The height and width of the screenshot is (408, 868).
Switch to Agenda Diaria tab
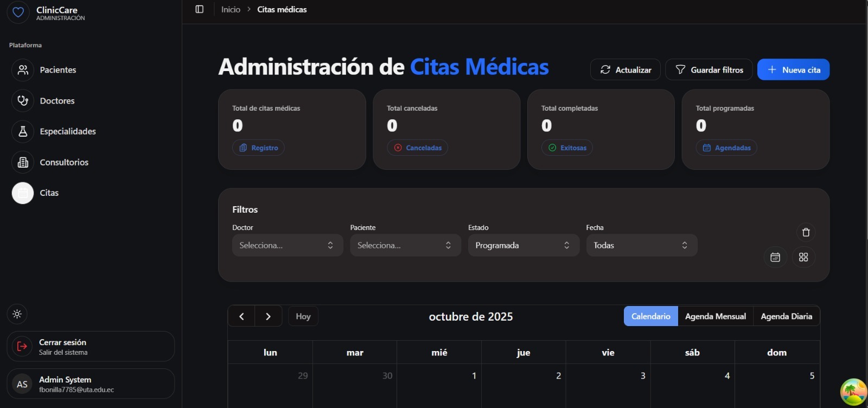787,316
